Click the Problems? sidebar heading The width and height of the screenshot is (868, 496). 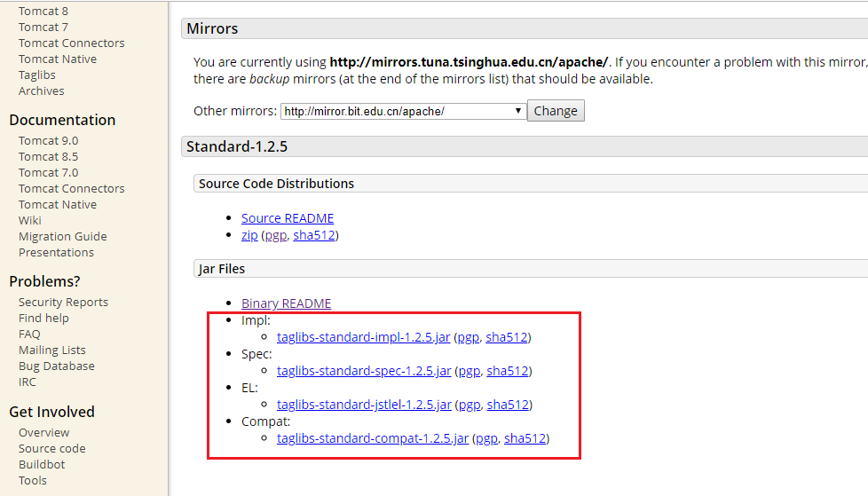(45, 282)
